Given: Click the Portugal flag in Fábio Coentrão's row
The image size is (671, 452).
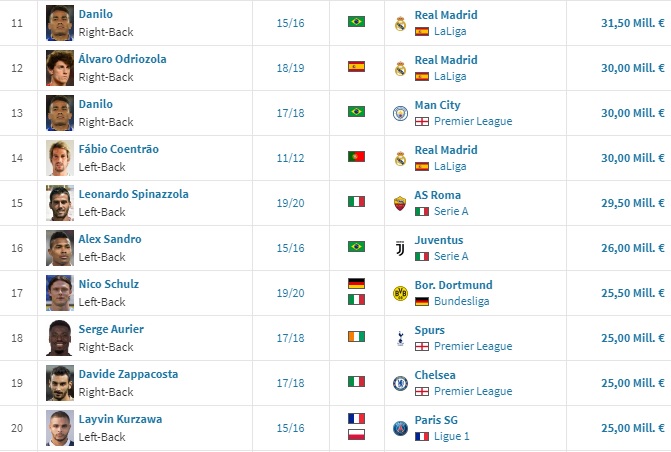Looking at the screenshot, I should [x=356, y=157].
